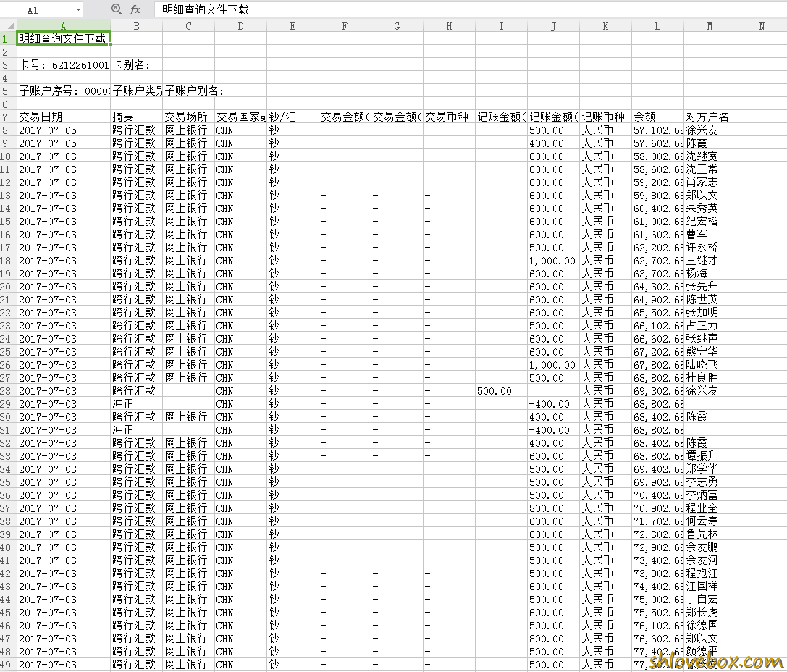Select column M header
787x672 pixels.
point(710,26)
